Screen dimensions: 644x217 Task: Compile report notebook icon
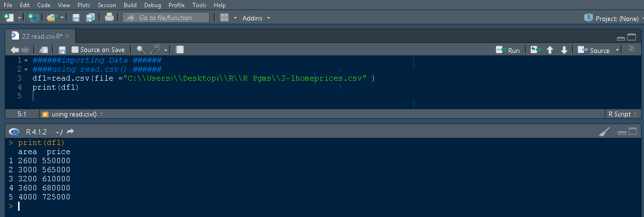(180, 50)
